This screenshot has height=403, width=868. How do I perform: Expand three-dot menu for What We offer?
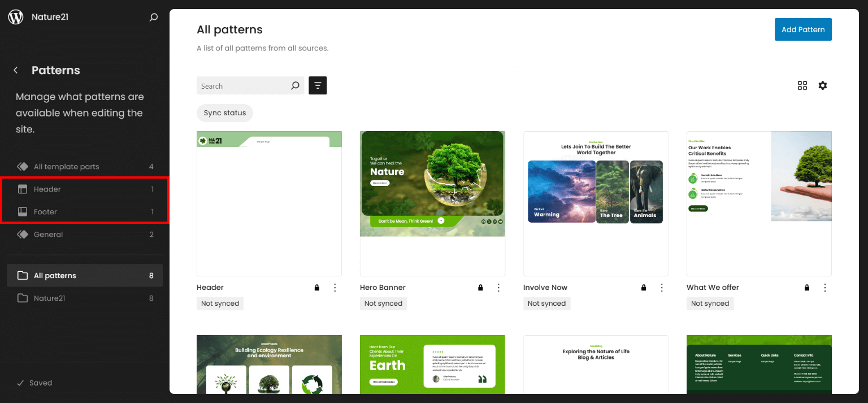point(824,288)
